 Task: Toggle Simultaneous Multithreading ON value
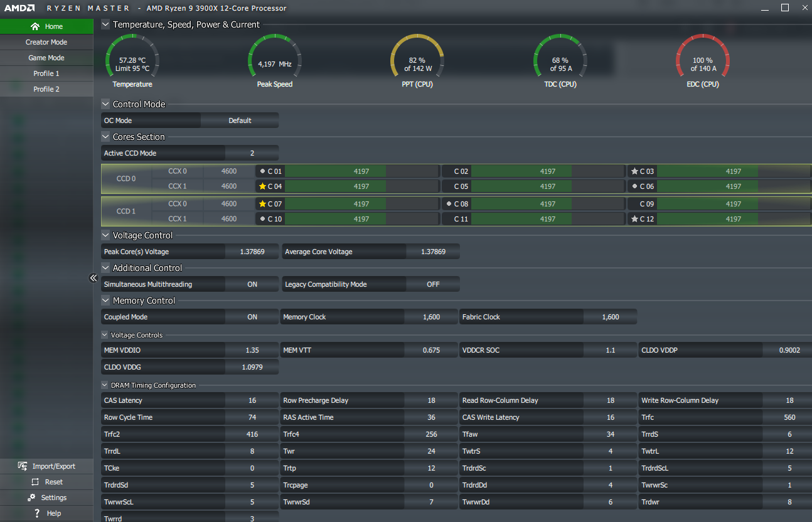(252, 284)
